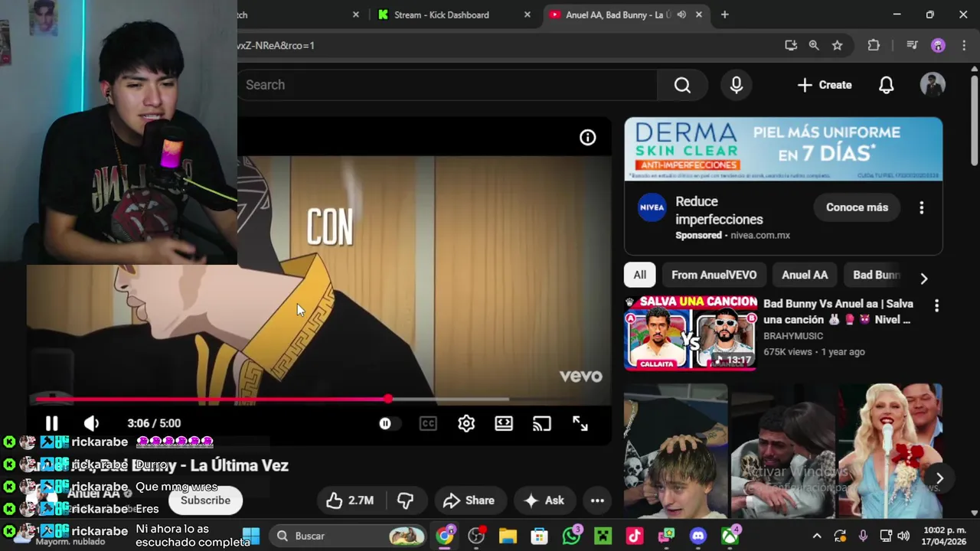
Task: Open zoom magnifier in address bar
Action: (814, 45)
